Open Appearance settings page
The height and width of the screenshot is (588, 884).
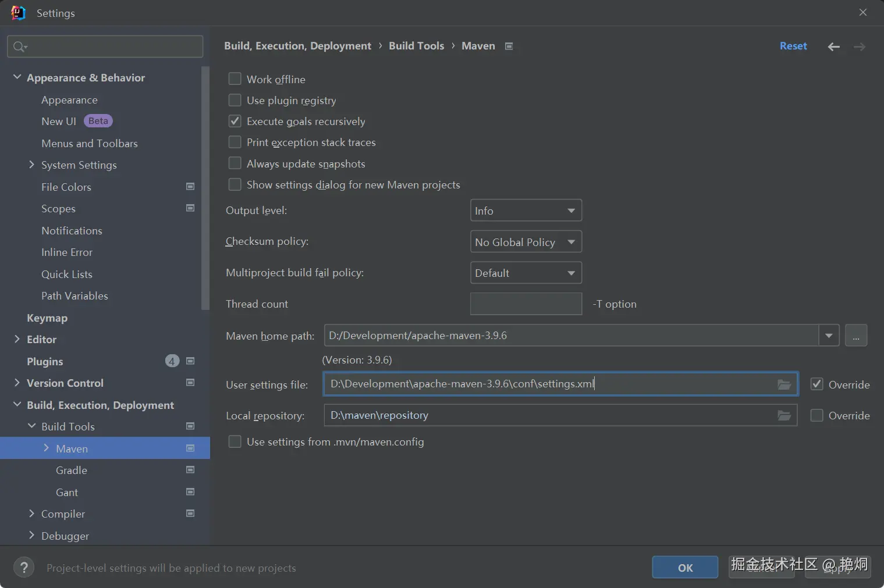click(69, 100)
